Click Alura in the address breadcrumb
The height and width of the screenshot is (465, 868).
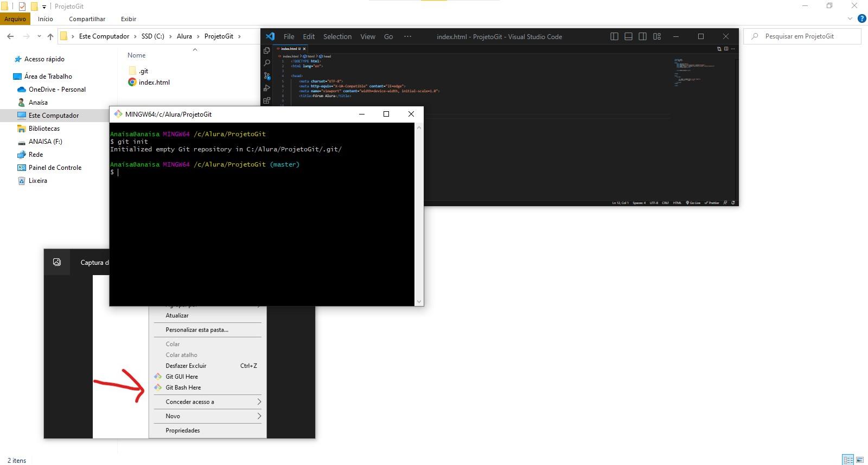tap(184, 36)
